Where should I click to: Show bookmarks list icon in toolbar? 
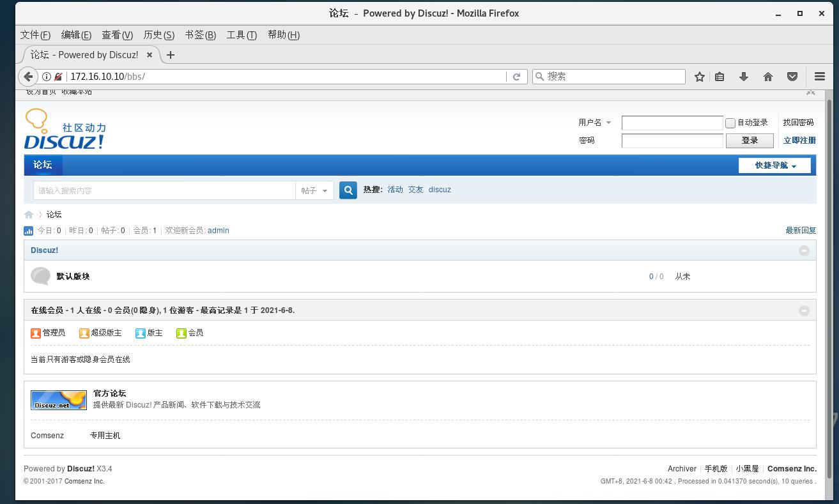point(720,77)
